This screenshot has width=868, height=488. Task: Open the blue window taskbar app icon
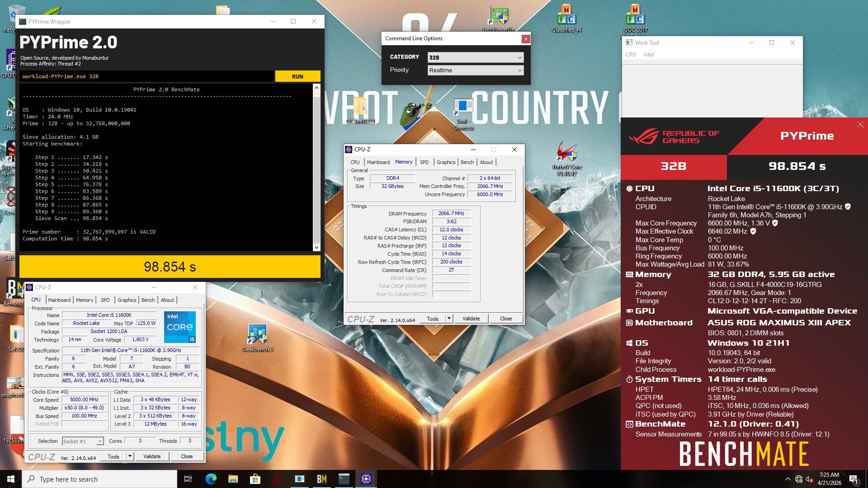300,479
